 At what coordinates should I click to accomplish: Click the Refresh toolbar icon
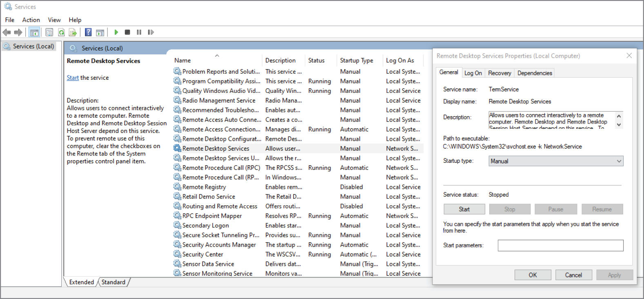coord(61,32)
